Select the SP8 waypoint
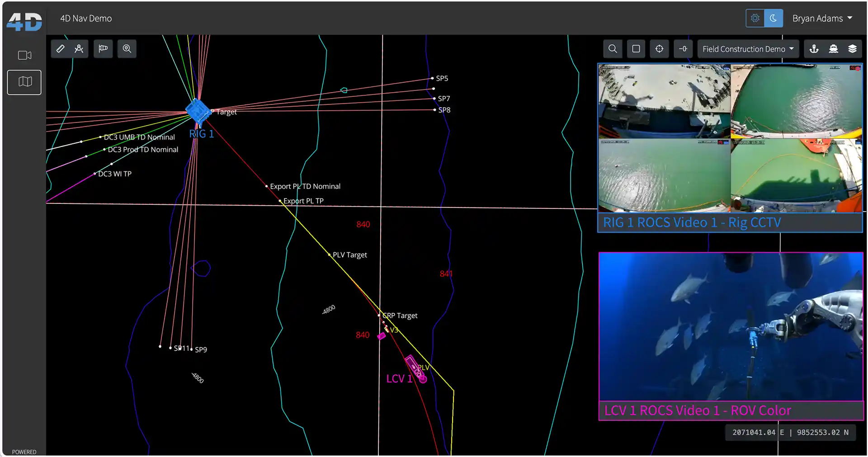868x457 pixels. coord(435,110)
